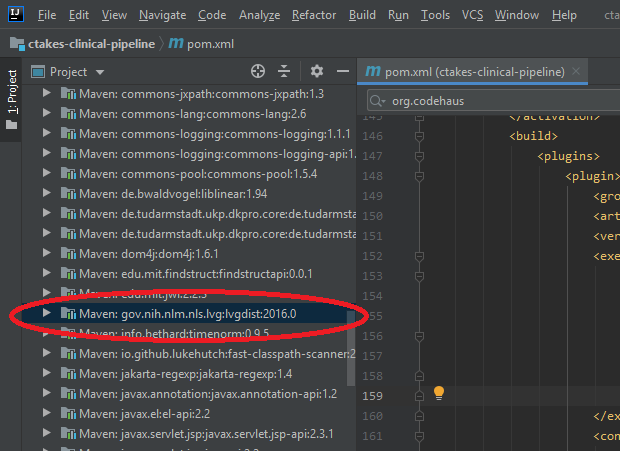Open the View menu
Viewport: 620px width, 451px height.
[114, 15]
